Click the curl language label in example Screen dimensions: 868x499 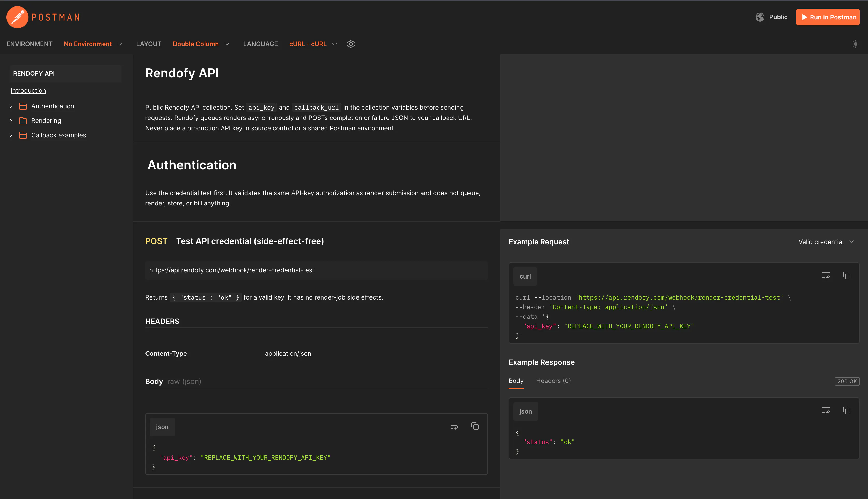click(525, 277)
